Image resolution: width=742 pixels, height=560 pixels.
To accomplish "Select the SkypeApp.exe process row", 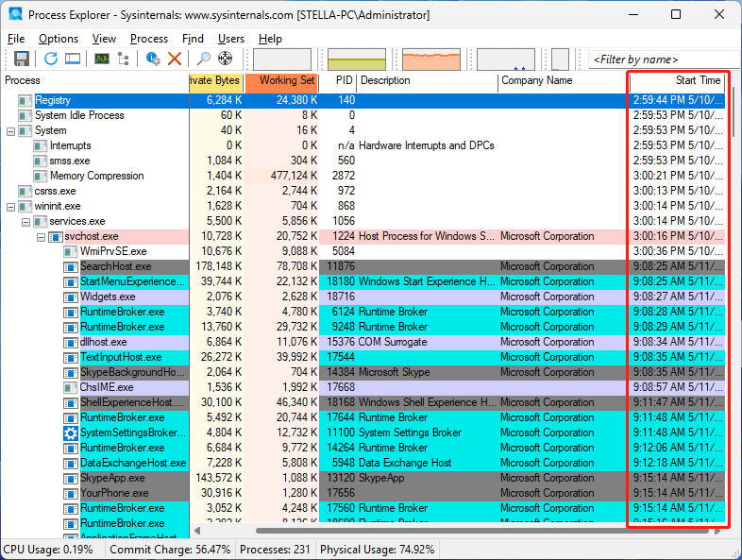I will [x=362, y=478].
